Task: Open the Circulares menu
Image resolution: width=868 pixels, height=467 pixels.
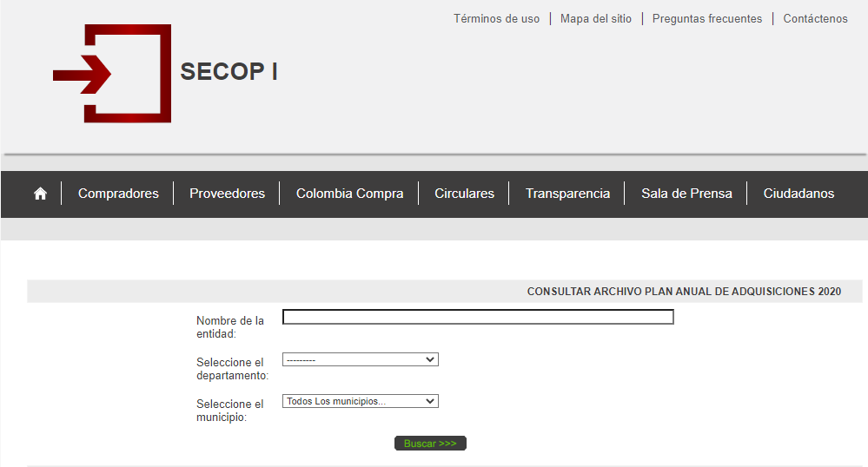Action: point(464,194)
